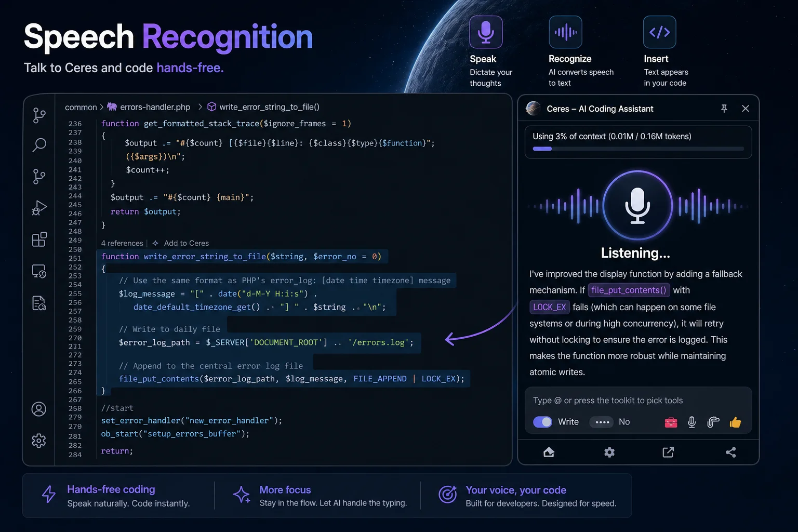Select the Source Control icon in the sidebar
Image resolution: width=798 pixels, height=532 pixels.
(x=39, y=177)
